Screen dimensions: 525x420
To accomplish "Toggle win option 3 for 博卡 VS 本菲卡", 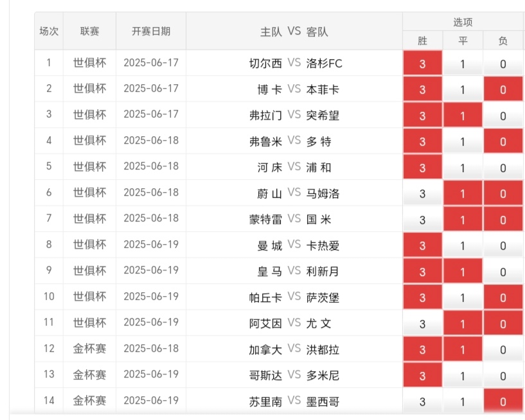I will click(x=423, y=89).
